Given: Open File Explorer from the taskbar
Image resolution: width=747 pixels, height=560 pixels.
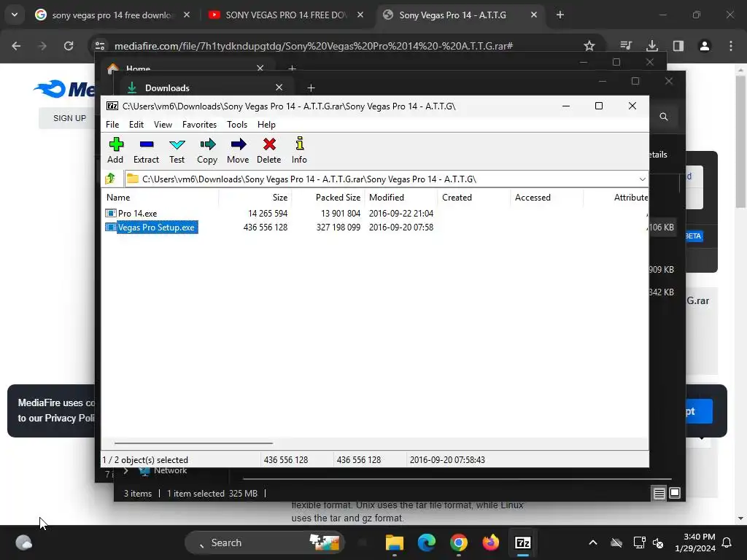Looking at the screenshot, I should coord(395,542).
